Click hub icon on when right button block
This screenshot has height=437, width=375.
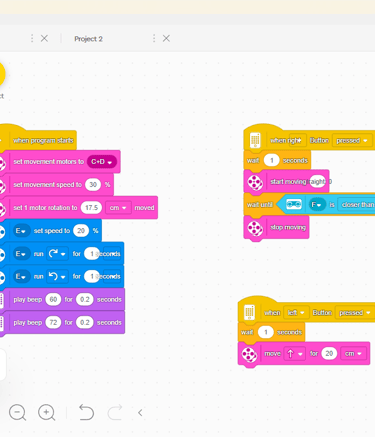[x=255, y=140]
